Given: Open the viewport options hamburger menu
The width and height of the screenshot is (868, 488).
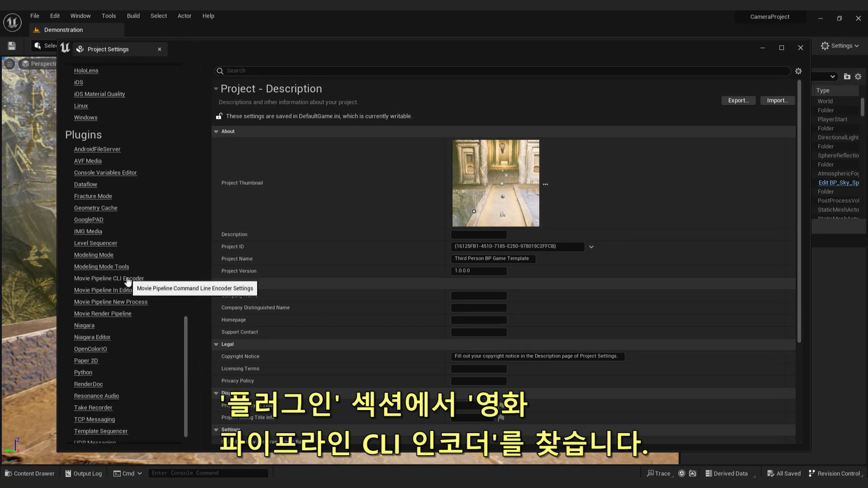Looking at the screenshot, I should [x=9, y=64].
